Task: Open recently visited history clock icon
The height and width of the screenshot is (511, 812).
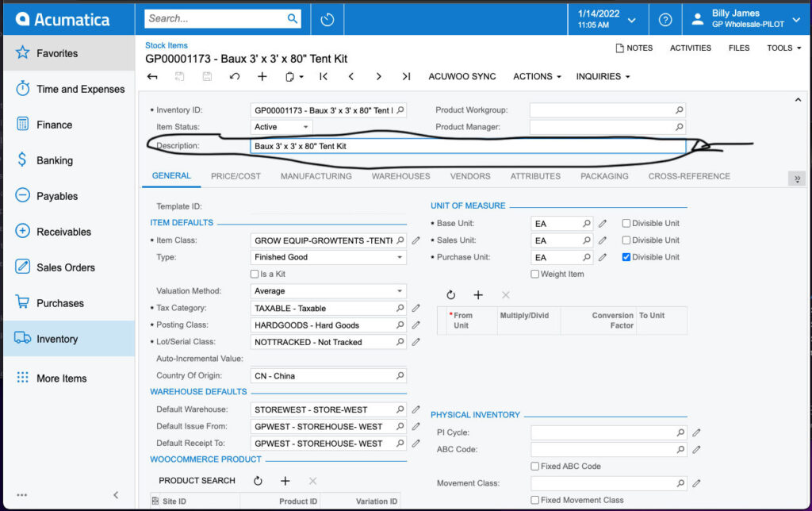Action: tap(327, 20)
